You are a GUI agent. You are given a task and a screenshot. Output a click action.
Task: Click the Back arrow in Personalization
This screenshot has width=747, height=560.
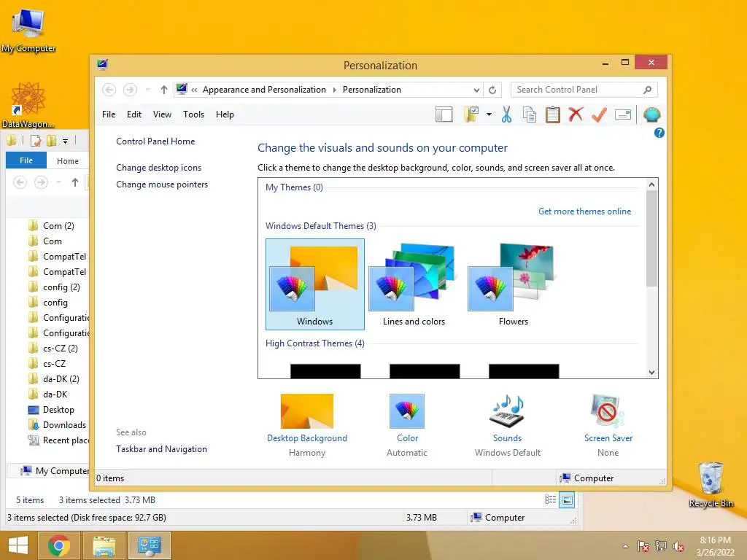pos(109,90)
